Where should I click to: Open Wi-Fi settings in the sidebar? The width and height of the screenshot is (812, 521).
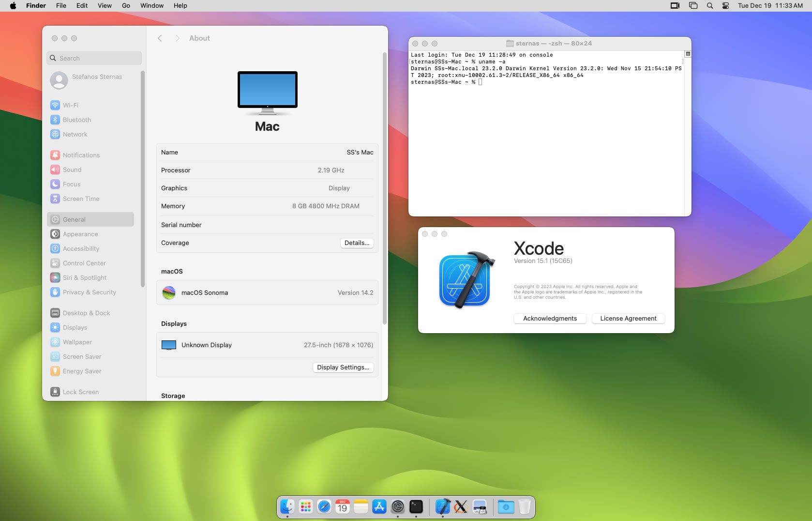[x=90, y=105]
